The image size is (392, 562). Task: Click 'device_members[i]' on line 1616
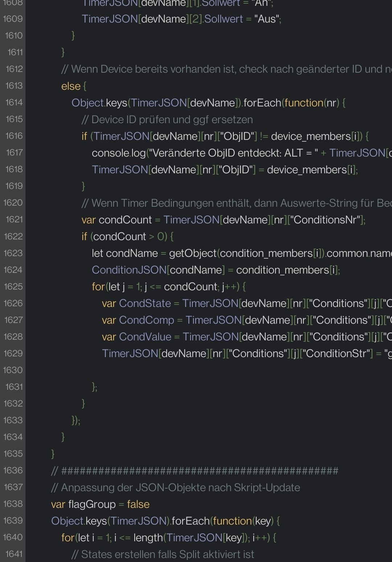317,136
